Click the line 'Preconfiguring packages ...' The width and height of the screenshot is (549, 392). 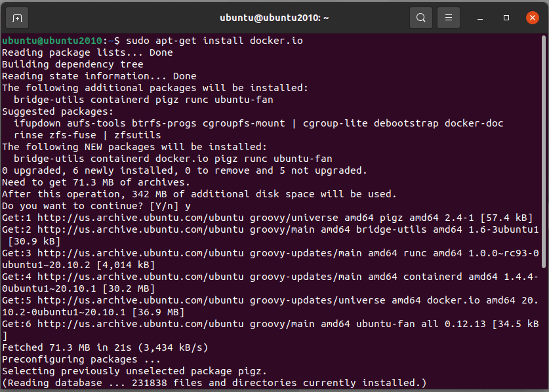(81, 359)
